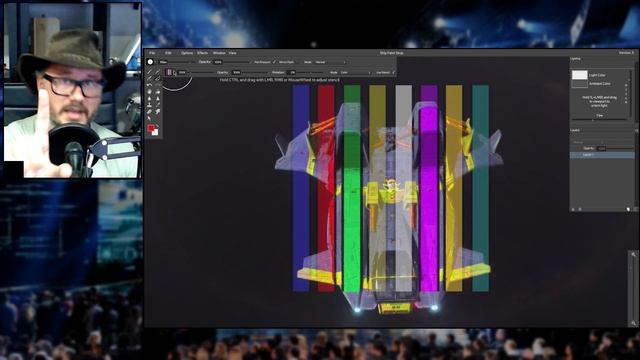Adjust the brush Opacity slider in top row

tap(236, 62)
